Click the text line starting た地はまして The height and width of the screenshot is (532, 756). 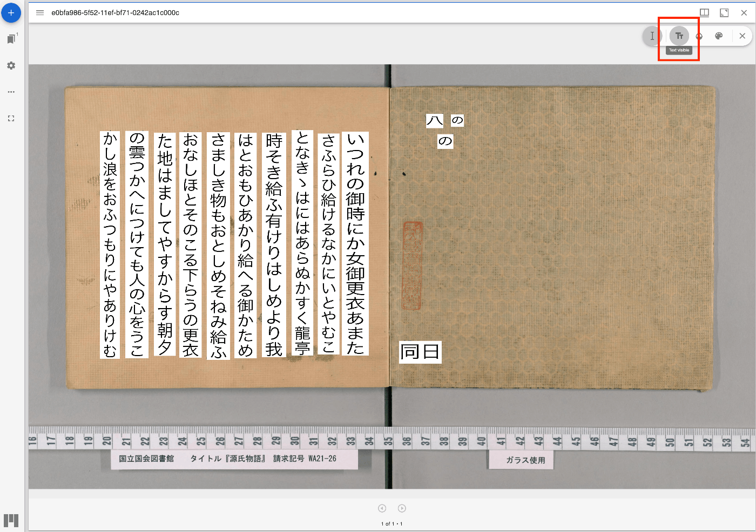pyautogui.click(x=165, y=244)
